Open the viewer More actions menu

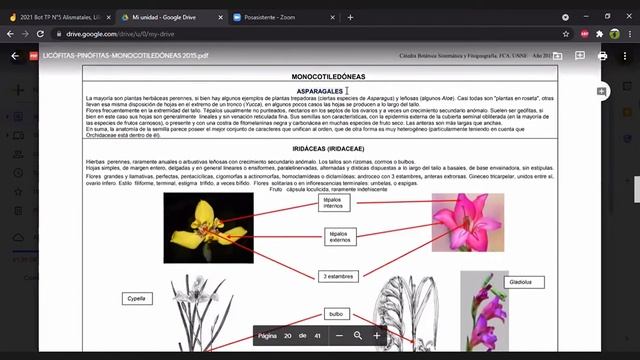[x=625, y=56]
